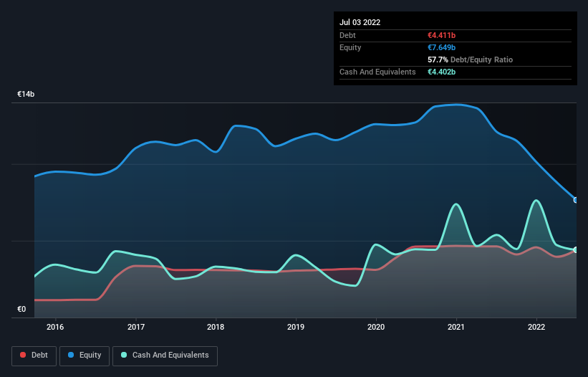Click the €14b y-axis label
Screen dimensions: 588x377
click(26, 94)
